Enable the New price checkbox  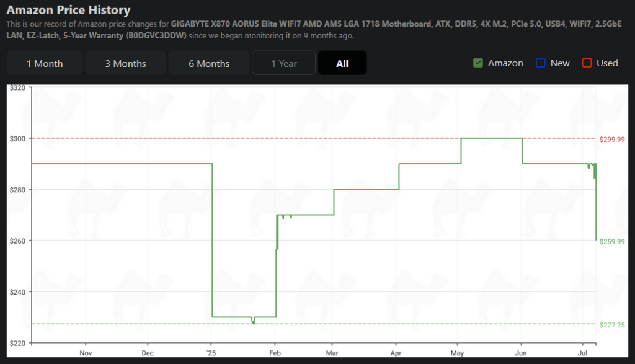click(540, 63)
